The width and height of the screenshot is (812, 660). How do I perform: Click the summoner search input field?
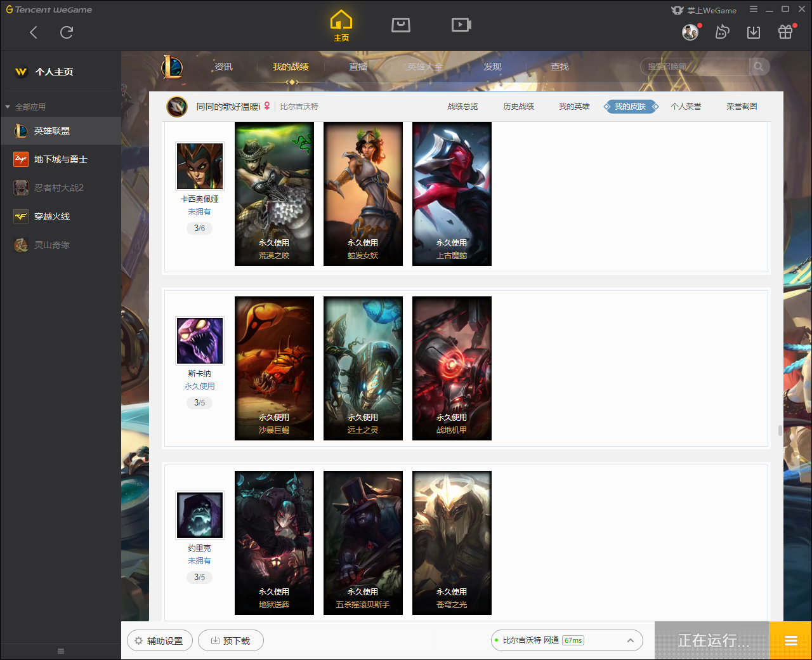click(695, 67)
